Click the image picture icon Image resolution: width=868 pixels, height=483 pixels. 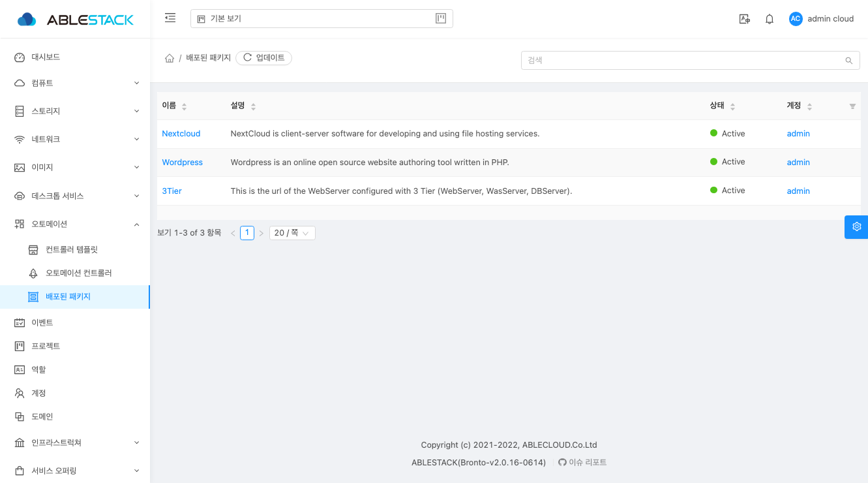point(20,168)
